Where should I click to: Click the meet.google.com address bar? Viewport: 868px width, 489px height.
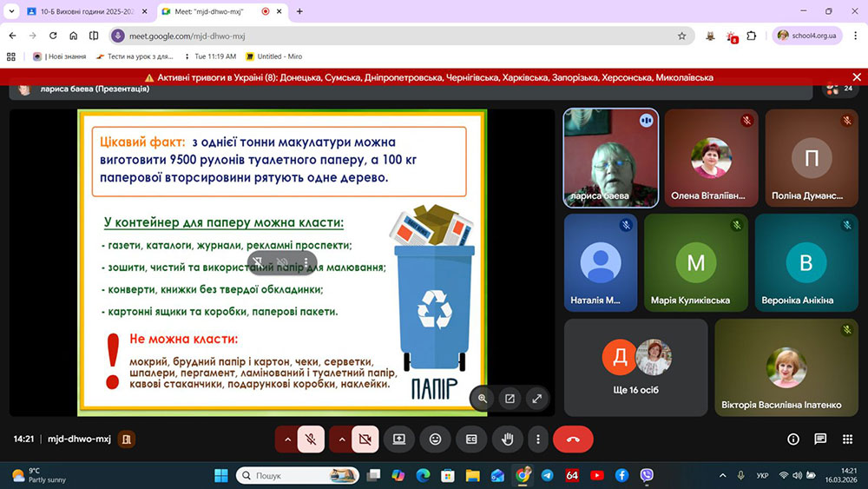point(391,36)
